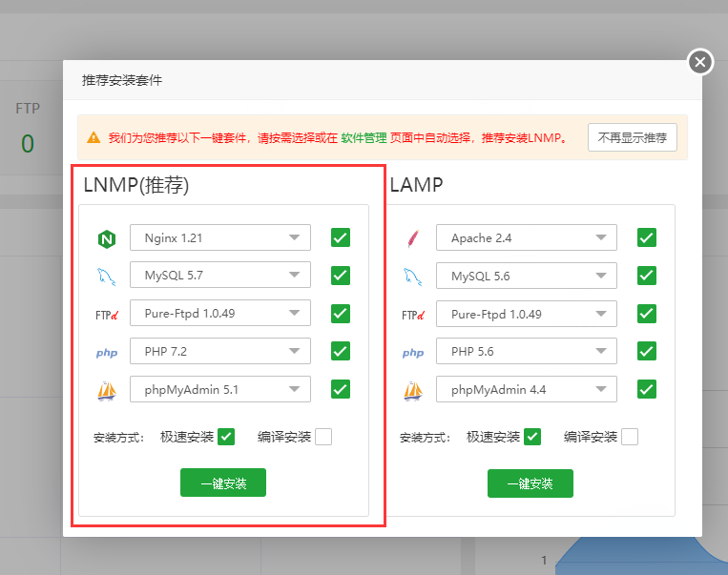Enable 编译安装 checkbox under LNMP
This screenshot has height=575, width=728.
323,437
